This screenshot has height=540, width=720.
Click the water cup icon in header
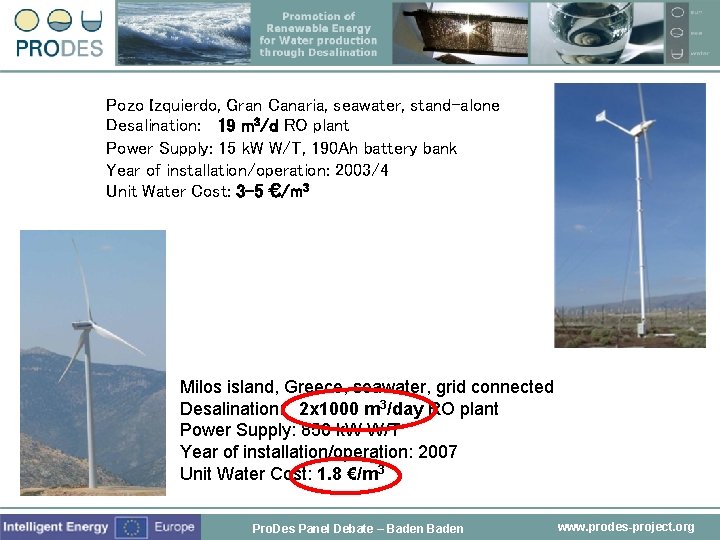point(91,21)
